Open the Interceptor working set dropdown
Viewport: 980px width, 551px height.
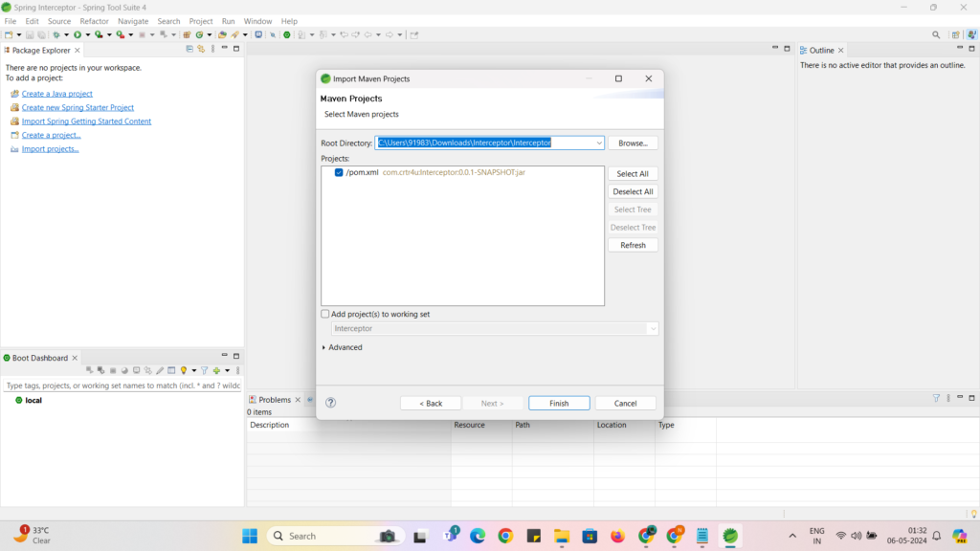653,329
